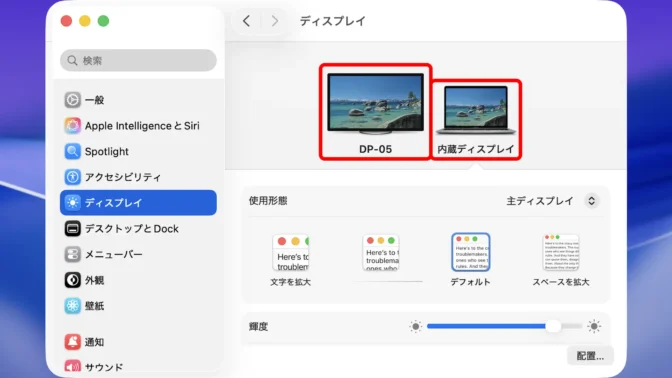This screenshot has height=378, width=672.
Task: Adjust the 輝度 brightness slider
Action: coord(504,326)
